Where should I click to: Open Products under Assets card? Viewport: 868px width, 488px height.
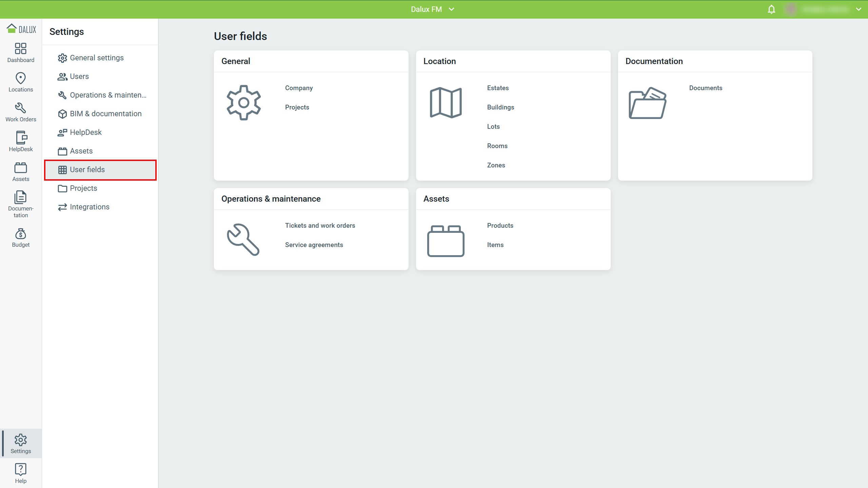[x=500, y=226]
